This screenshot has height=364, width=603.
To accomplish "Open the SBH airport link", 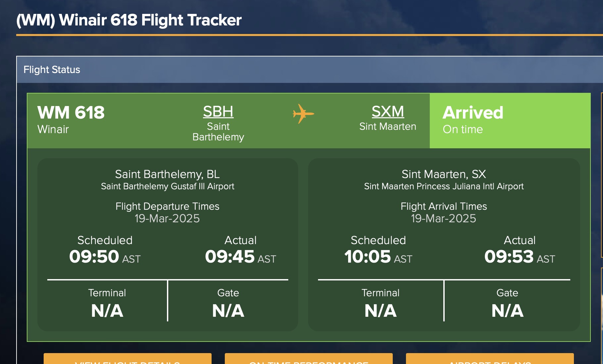I will coord(218,112).
